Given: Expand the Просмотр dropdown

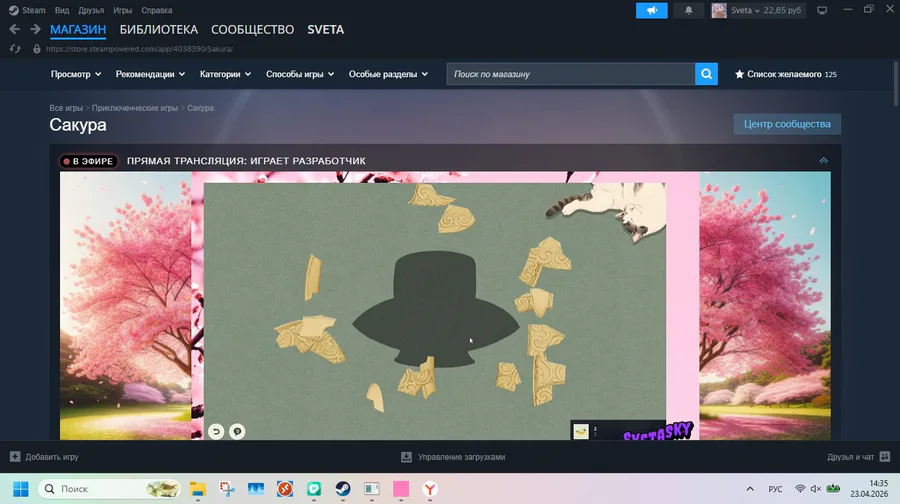Looking at the screenshot, I should point(76,74).
